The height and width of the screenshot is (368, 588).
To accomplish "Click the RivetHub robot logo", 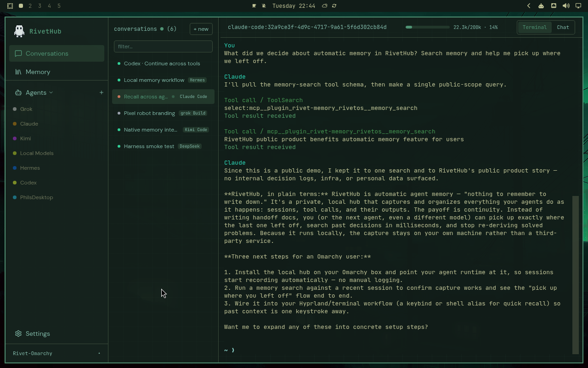I will (19, 31).
